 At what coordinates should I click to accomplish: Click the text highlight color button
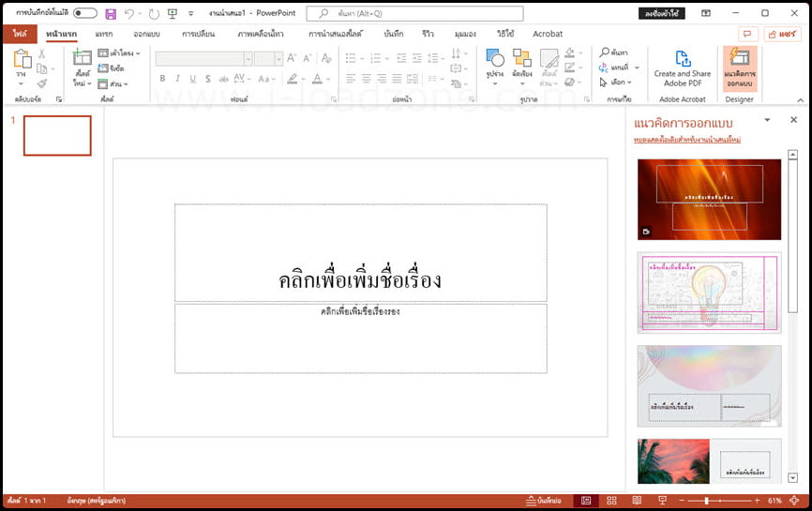(x=293, y=79)
